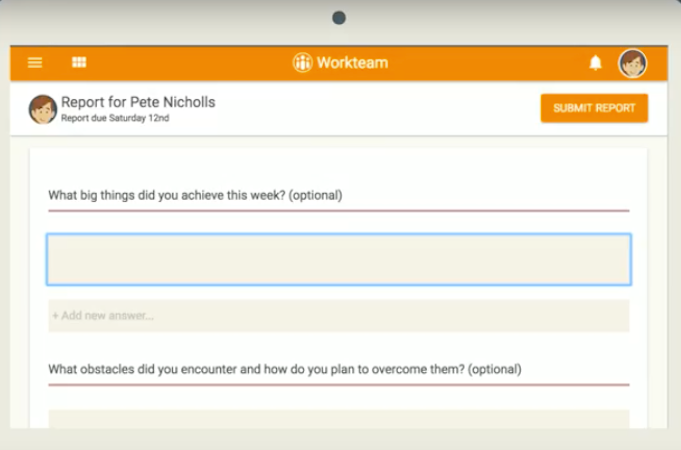Focus the highlighted achievements answer box
Image resolution: width=681 pixels, height=450 pixels.
(x=338, y=260)
